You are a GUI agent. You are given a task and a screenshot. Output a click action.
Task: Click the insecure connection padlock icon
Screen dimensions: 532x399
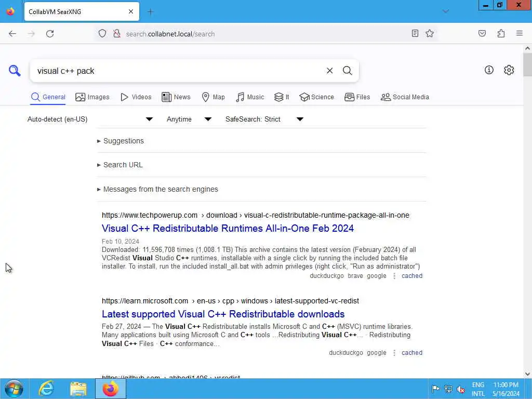click(x=117, y=33)
